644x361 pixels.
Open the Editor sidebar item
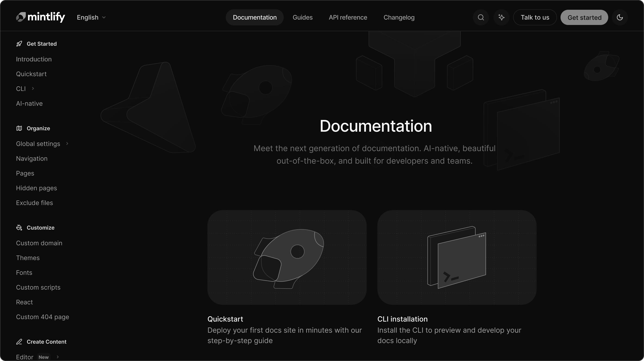(x=25, y=357)
